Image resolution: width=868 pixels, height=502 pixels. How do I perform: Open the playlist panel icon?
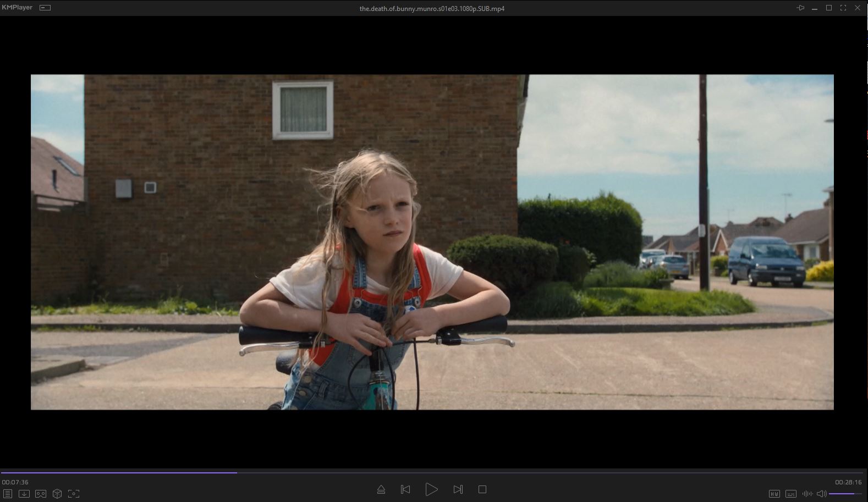click(7, 494)
